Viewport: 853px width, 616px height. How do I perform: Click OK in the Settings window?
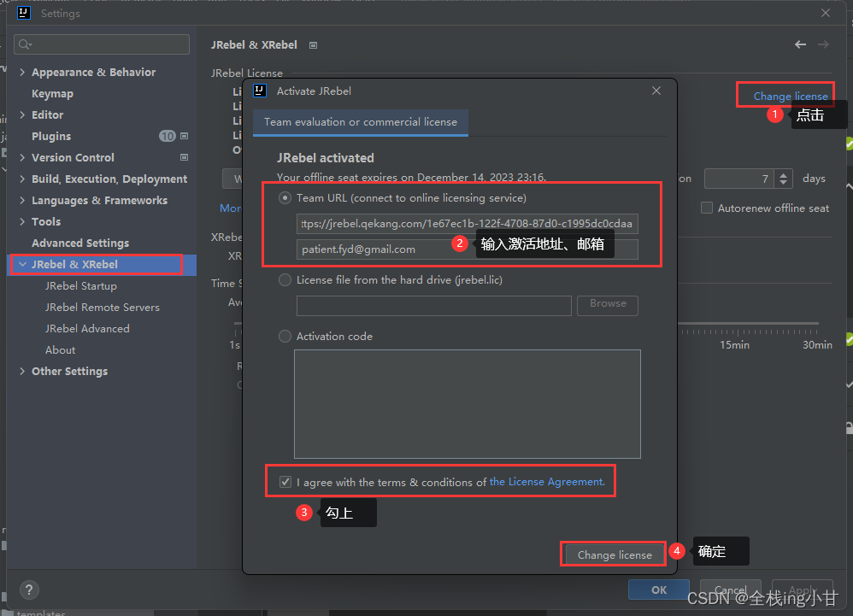[x=659, y=590]
